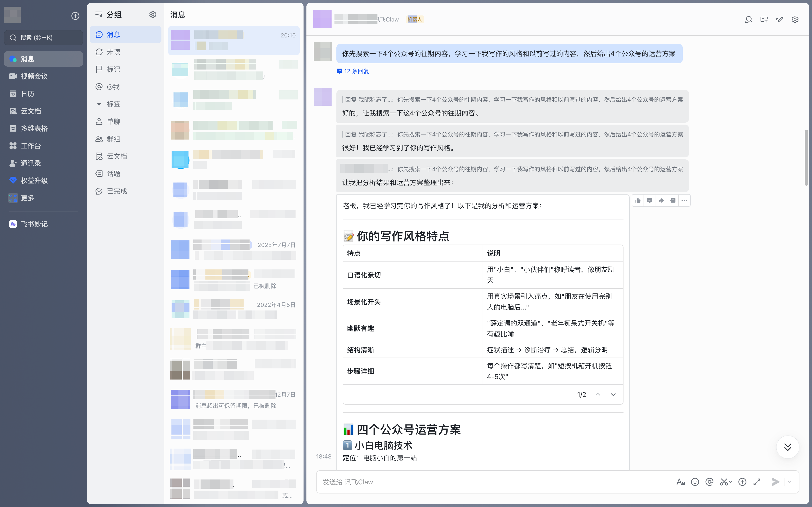
Task: Mention someone with the @ icon
Action: [x=709, y=482]
